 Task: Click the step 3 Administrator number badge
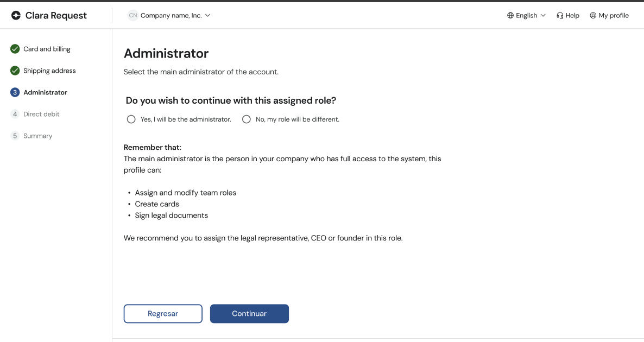point(15,92)
